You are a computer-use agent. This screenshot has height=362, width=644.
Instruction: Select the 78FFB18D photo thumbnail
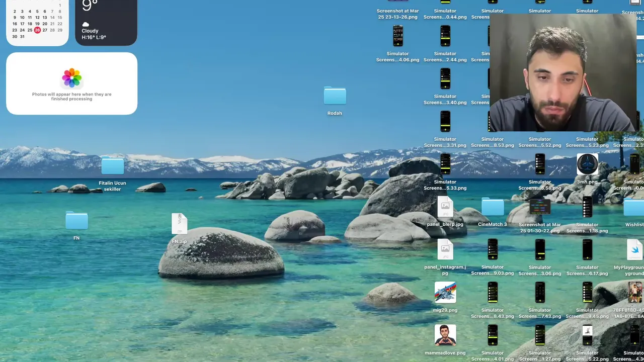pyautogui.click(x=635, y=293)
